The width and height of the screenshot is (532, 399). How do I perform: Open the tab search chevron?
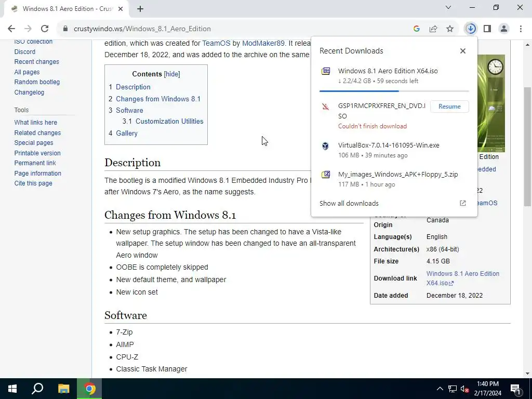[x=448, y=7]
